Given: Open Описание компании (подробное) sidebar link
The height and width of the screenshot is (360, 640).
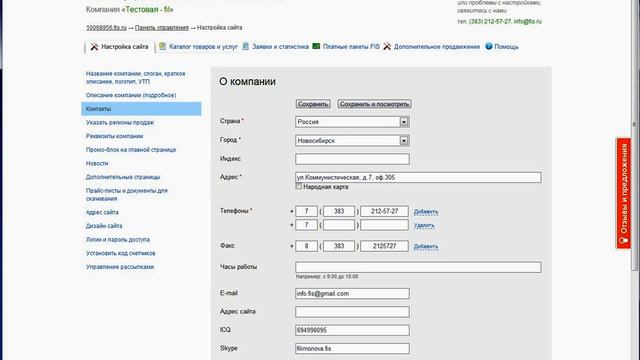Looking at the screenshot, I should [131, 95].
